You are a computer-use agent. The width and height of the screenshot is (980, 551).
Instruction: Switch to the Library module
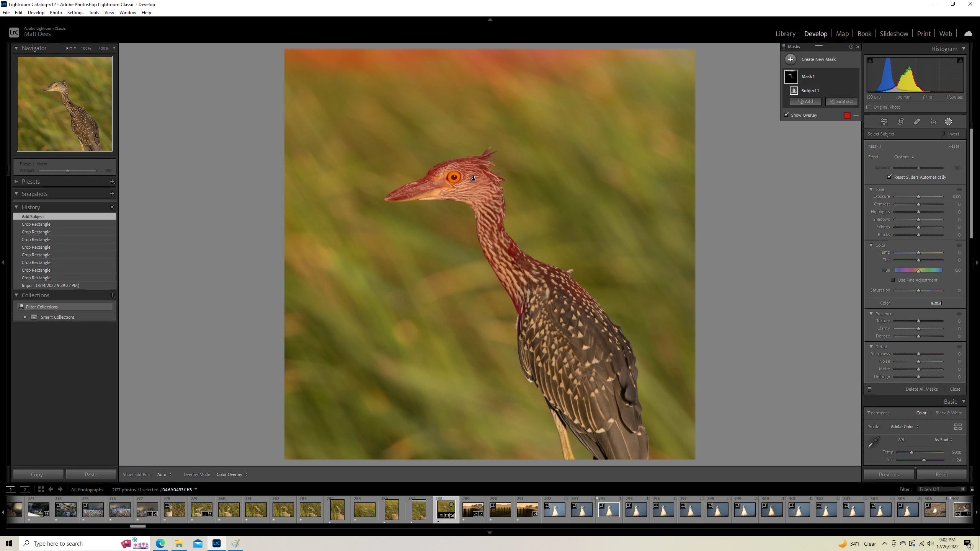(785, 34)
